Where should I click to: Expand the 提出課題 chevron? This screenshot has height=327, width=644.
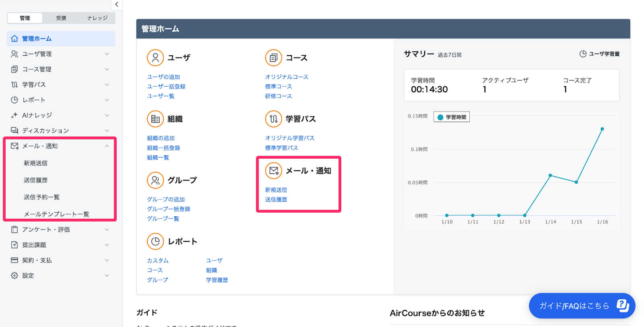[x=107, y=245]
